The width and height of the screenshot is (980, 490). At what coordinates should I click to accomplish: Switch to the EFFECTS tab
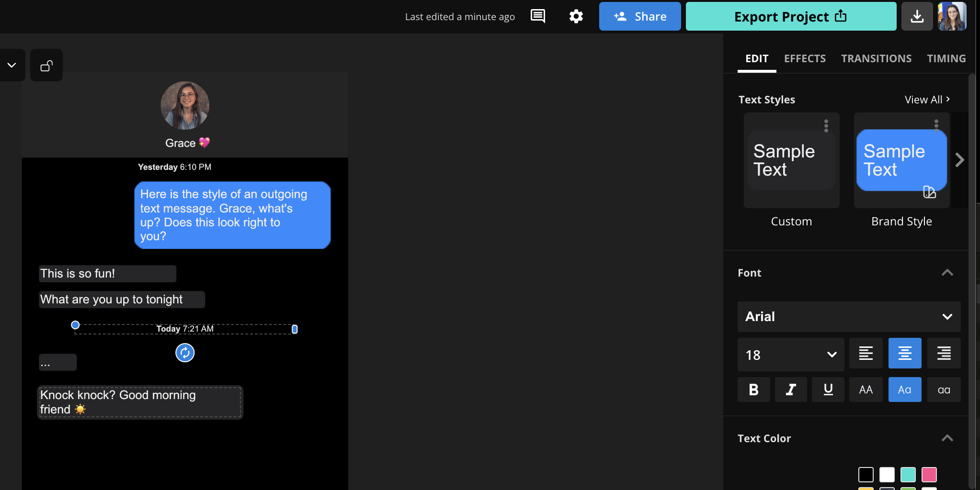[x=805, y=58]
